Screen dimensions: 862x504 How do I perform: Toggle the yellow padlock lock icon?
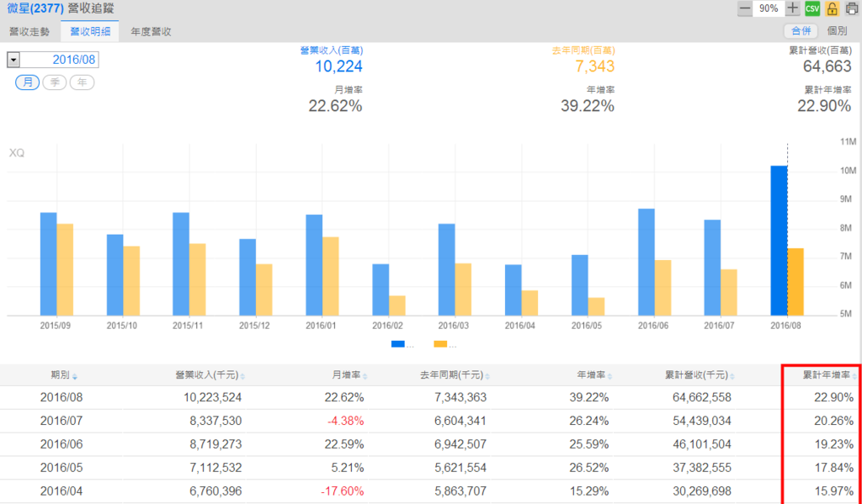[x=833, y=8]
